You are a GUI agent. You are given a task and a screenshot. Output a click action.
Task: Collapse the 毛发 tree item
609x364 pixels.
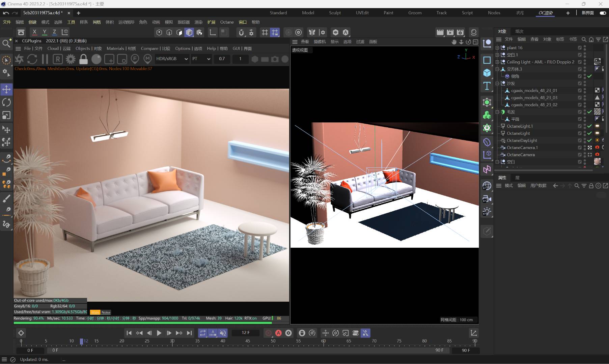coord(497,112)
